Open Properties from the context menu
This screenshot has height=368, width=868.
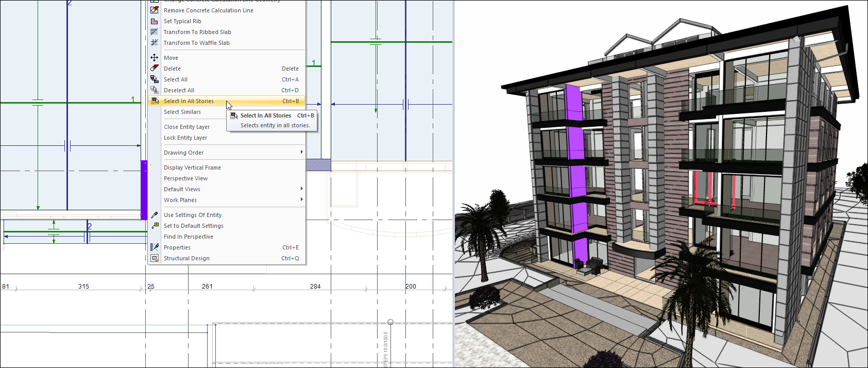[x=177, y=247]
